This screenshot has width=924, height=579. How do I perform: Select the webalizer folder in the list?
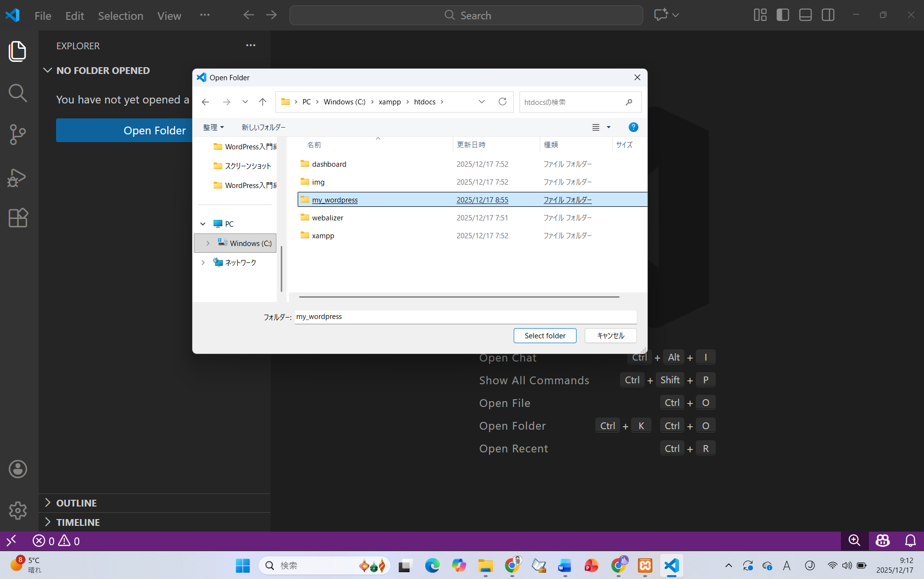(328, 218)
